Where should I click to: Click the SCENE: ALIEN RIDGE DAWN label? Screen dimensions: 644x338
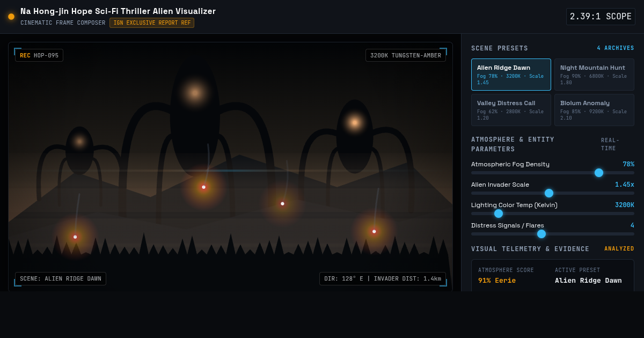(x=61, y=278)
